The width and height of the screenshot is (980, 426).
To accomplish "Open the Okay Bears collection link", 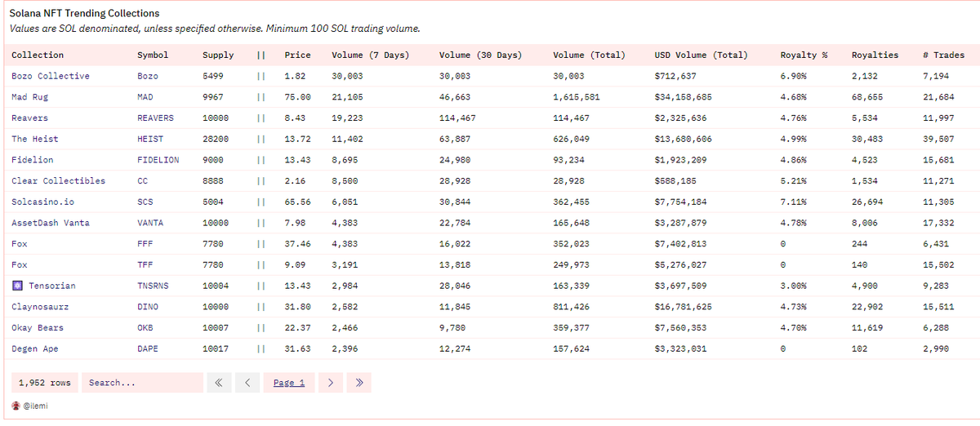I will (38, 328).
